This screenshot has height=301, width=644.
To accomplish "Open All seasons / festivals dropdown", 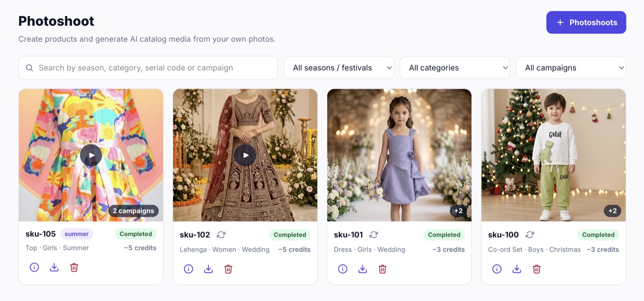I will [339, 68].
